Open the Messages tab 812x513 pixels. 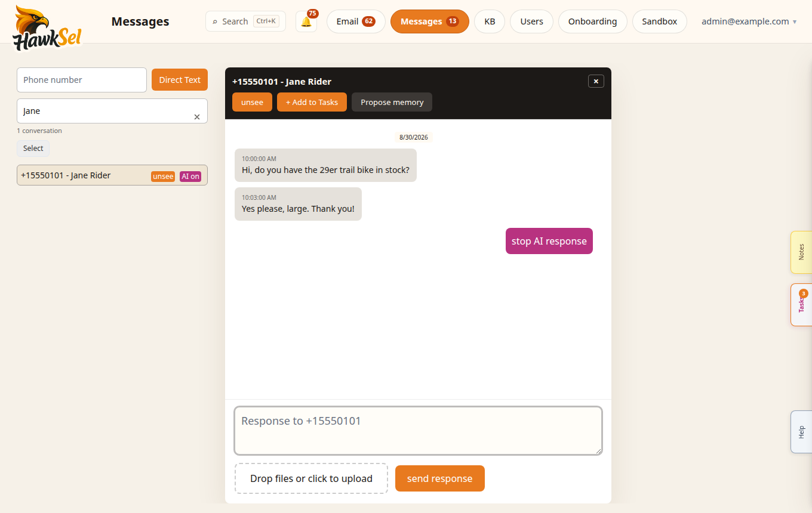click(x=430, y=21)
